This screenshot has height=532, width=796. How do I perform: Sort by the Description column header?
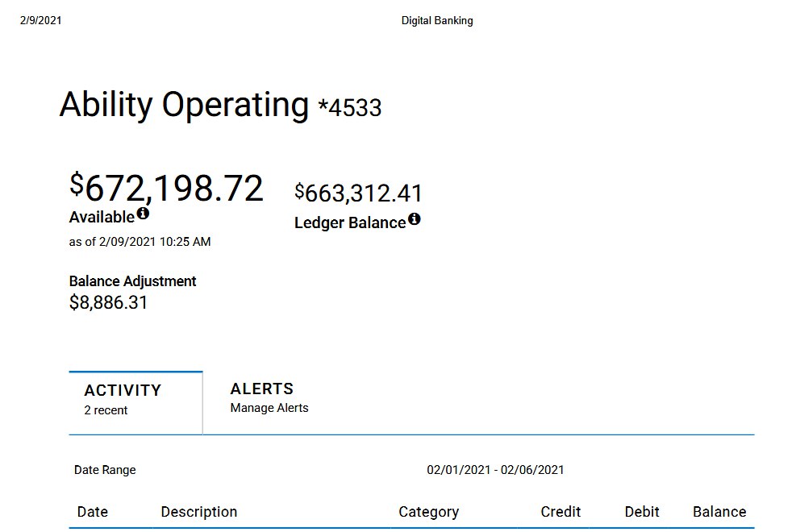[198, 512]
